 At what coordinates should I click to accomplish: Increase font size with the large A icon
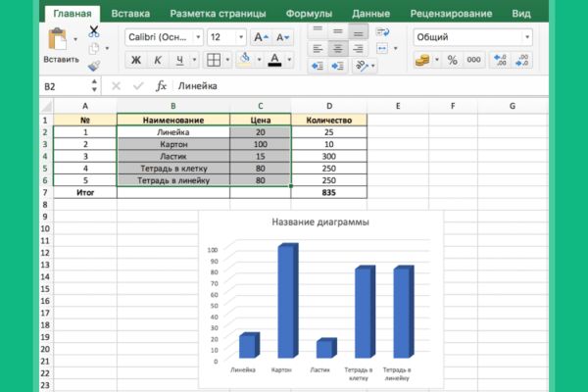(x=261, y=37)
